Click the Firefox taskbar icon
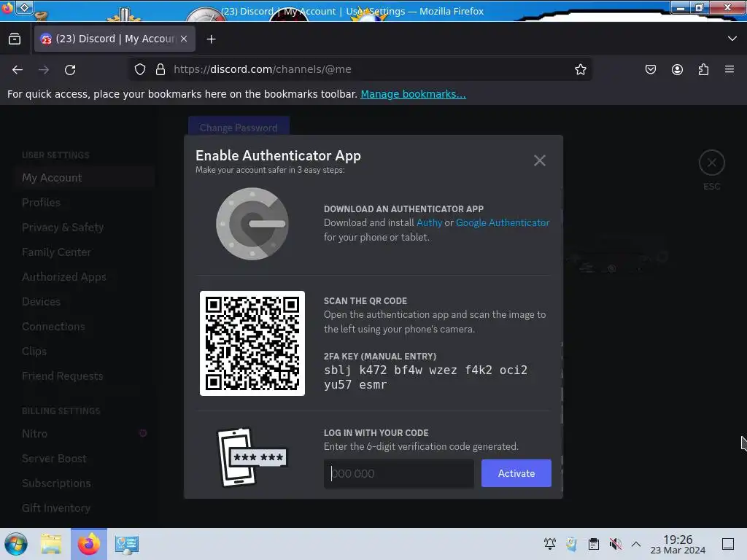The height and width of the screenshot is (560, 747). click(x=89, y=544)
